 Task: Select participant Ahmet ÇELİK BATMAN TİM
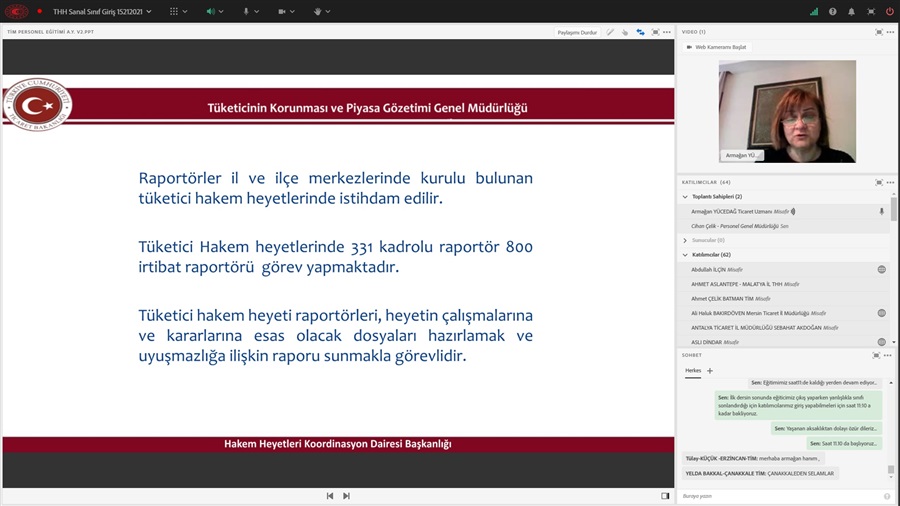click(783, 299)
